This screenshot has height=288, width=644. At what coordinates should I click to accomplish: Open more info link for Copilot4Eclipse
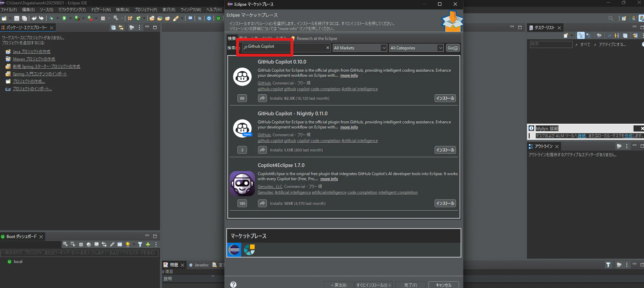(x=329, y=179)
